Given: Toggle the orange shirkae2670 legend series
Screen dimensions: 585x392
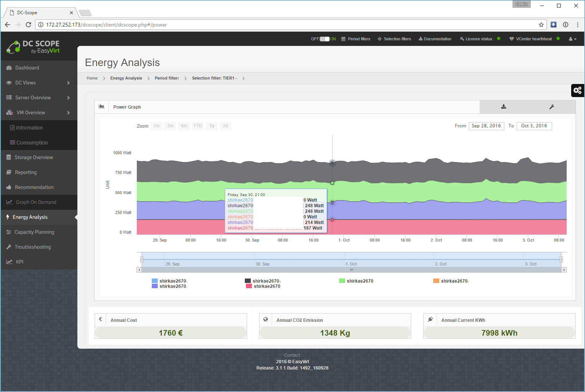Looking at the screenshot, I should tap(450, 281).
